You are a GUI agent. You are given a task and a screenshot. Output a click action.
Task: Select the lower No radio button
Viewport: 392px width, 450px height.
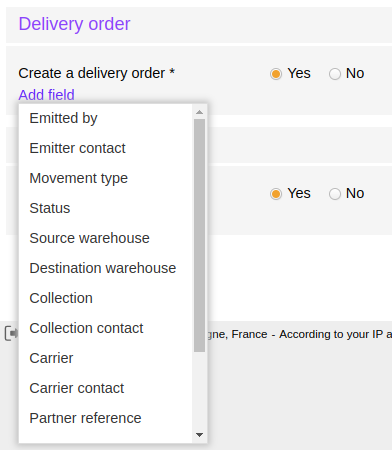tap(335, 194)
